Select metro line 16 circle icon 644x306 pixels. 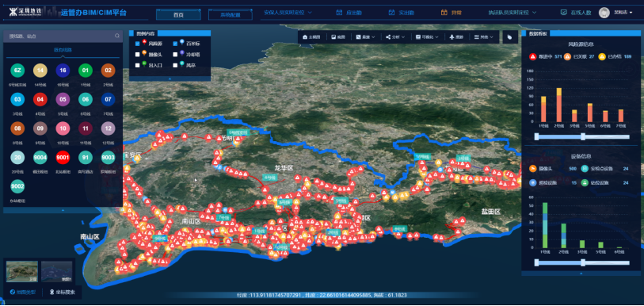tap(63, 71)
